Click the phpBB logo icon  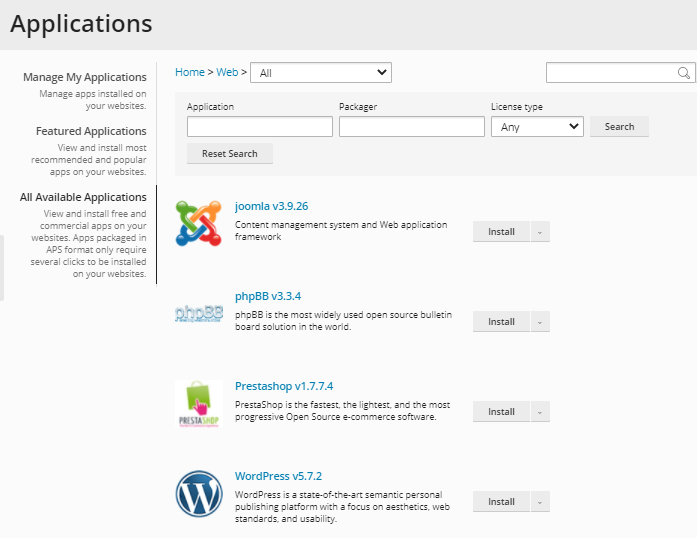tap(198, 313)
